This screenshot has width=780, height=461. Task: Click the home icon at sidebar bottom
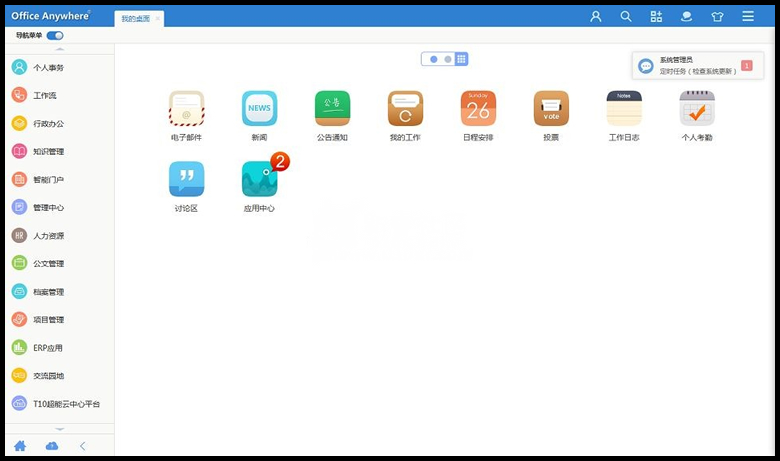click(20, 446)
